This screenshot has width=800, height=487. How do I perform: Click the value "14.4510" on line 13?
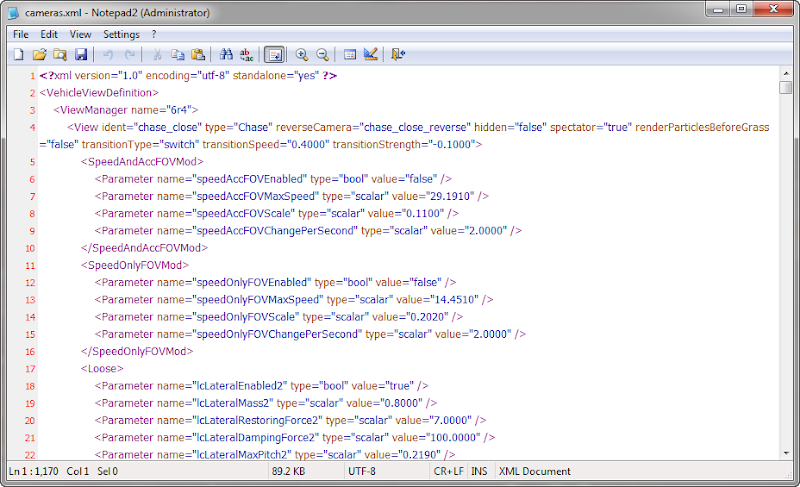[455, 300]
